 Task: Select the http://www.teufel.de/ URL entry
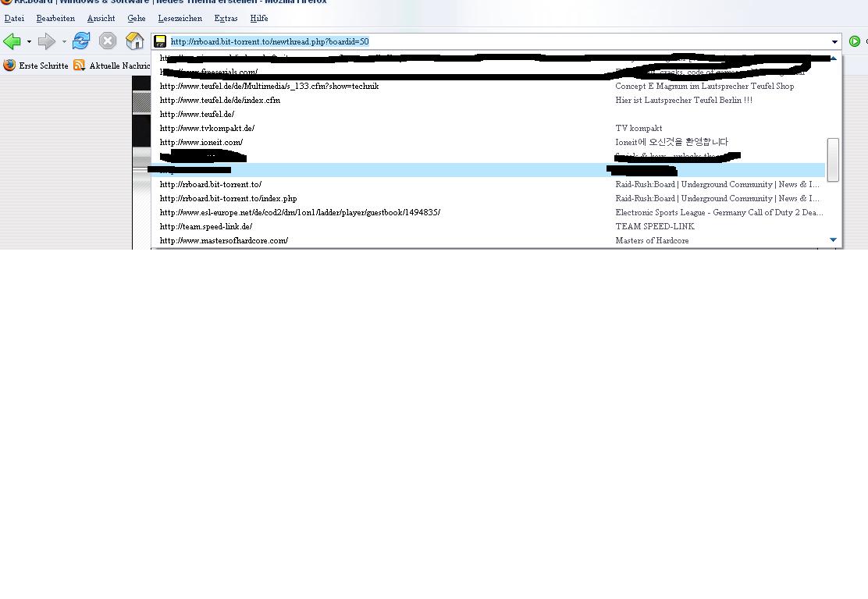[x=489, y=115]
